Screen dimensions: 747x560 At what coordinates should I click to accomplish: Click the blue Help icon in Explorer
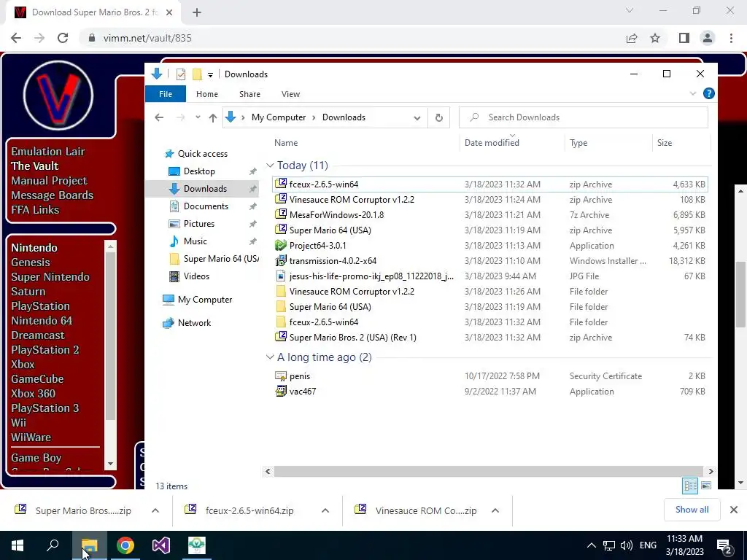tap(708, 94)
